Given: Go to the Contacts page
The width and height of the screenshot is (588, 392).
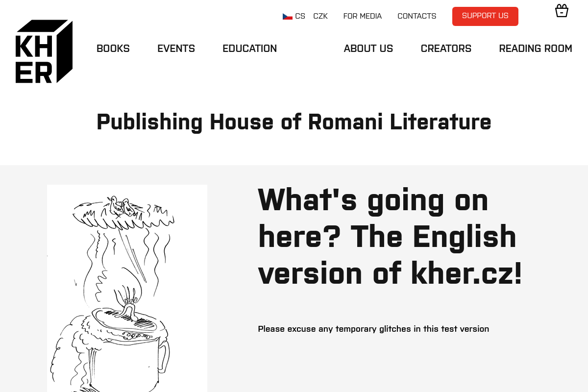Looking at the screenshot, I should click(417, 16).
